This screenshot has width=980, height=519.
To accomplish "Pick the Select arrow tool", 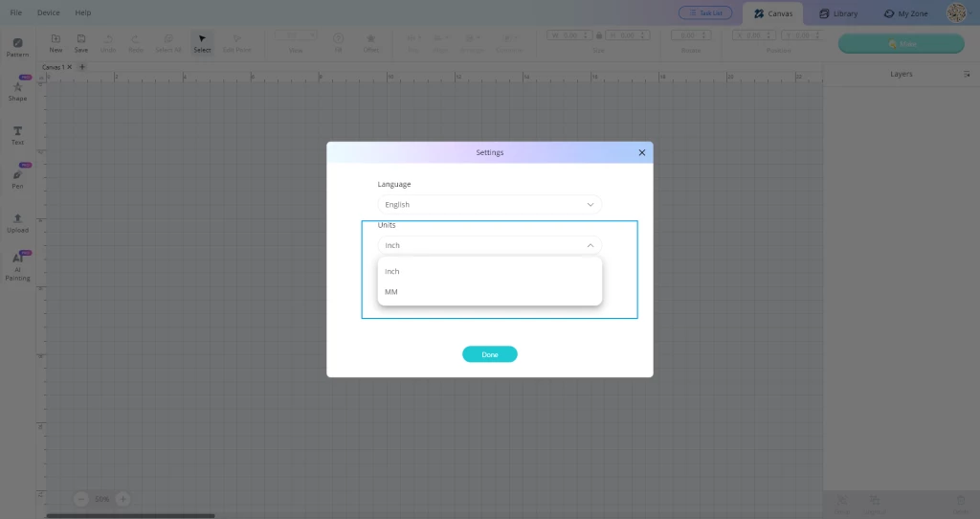I will click(x=202, y=43).
